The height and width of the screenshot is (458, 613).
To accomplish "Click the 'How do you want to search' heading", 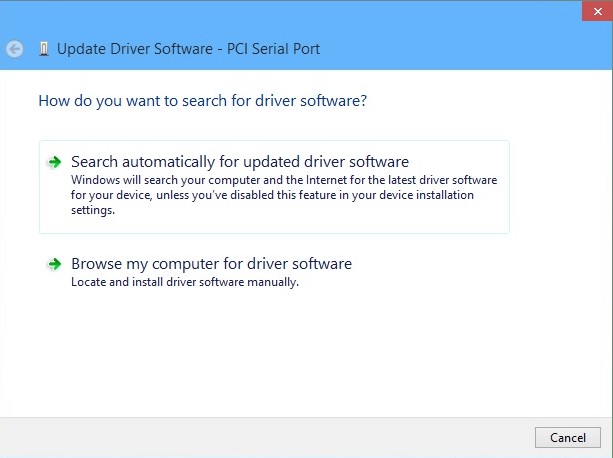I will (202, 101).
